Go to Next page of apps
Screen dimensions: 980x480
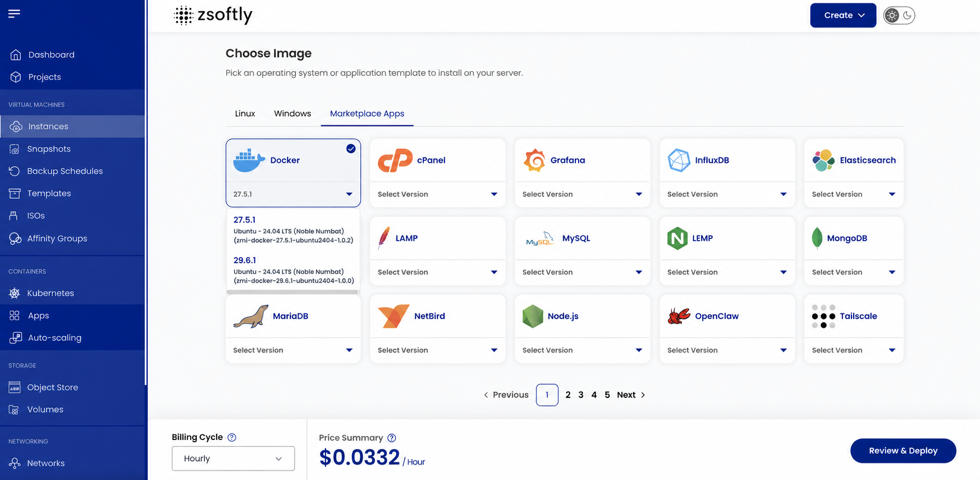631,395
